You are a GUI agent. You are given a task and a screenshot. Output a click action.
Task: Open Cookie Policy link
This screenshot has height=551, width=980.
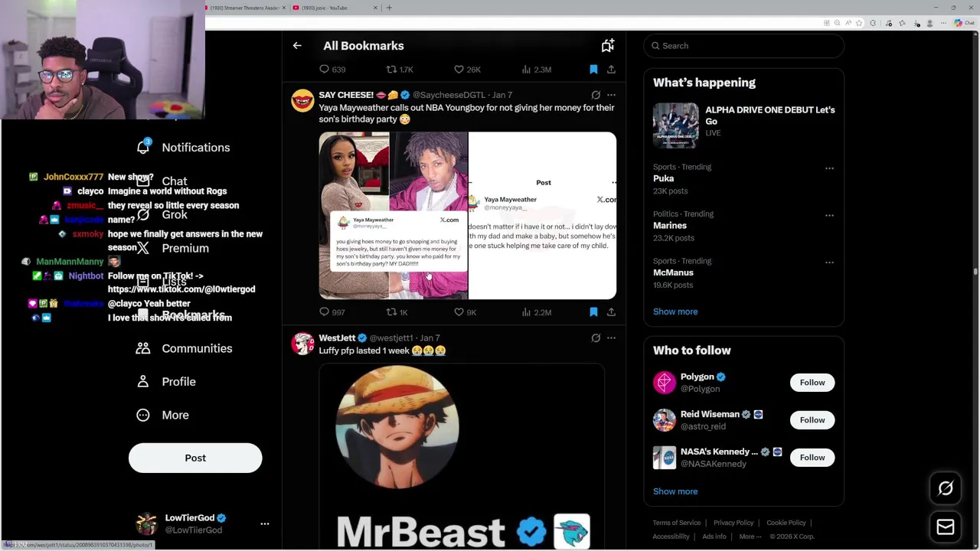[786, 523]
